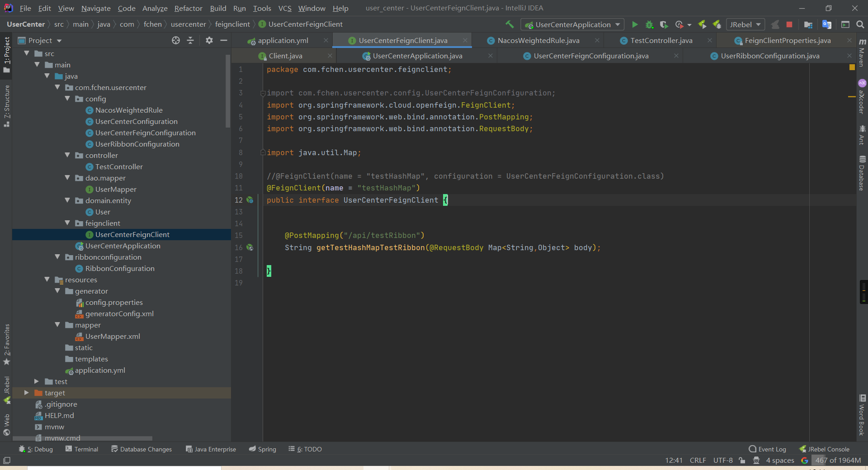Click the run gutter icon on line 12
Screen dimensions: 868x470
click(x=250, y=199)
